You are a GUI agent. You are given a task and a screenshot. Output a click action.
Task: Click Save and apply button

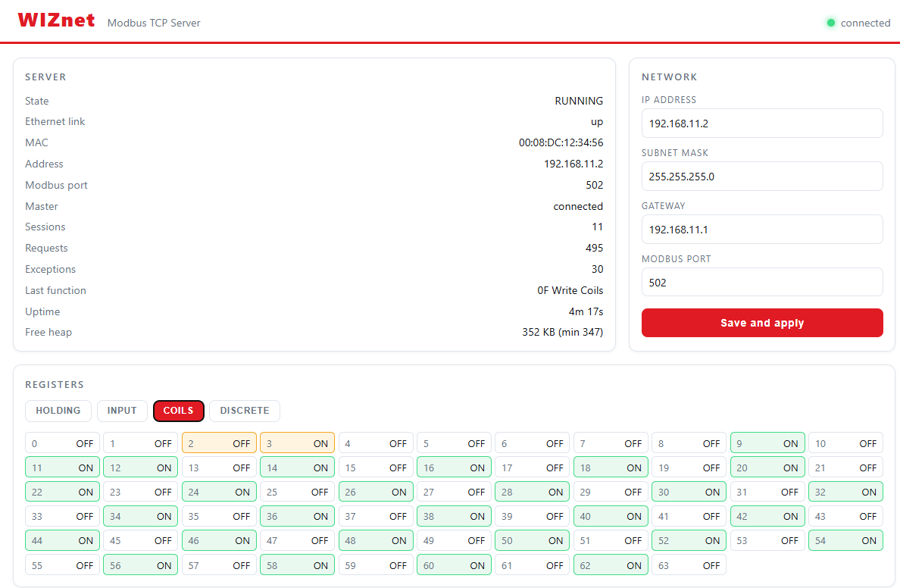[762, 323]
